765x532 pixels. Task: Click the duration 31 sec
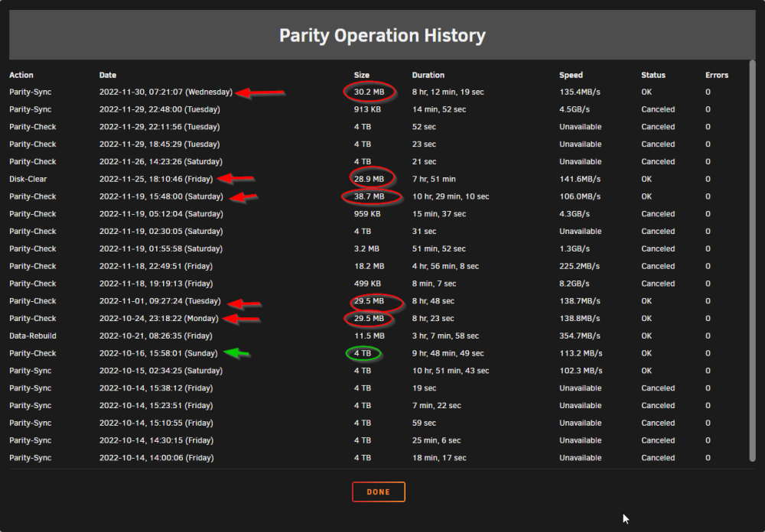point(424,232)
